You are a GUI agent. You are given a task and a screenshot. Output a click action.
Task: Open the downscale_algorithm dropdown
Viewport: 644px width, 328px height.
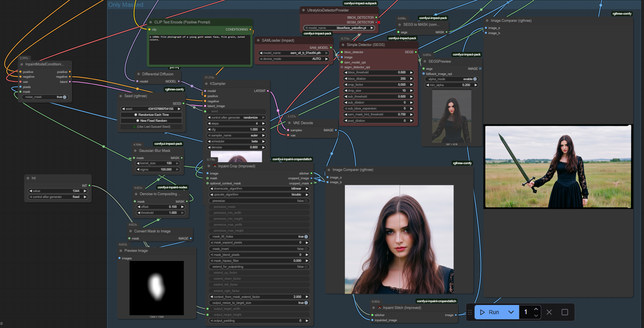(259, 188)
